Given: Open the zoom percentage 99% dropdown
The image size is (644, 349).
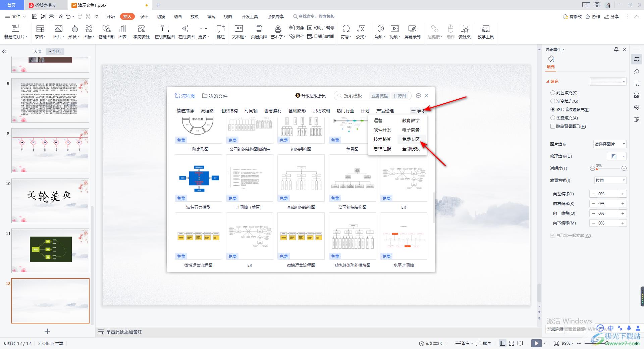Looking at the screenshot, I should tap(568, 343).
